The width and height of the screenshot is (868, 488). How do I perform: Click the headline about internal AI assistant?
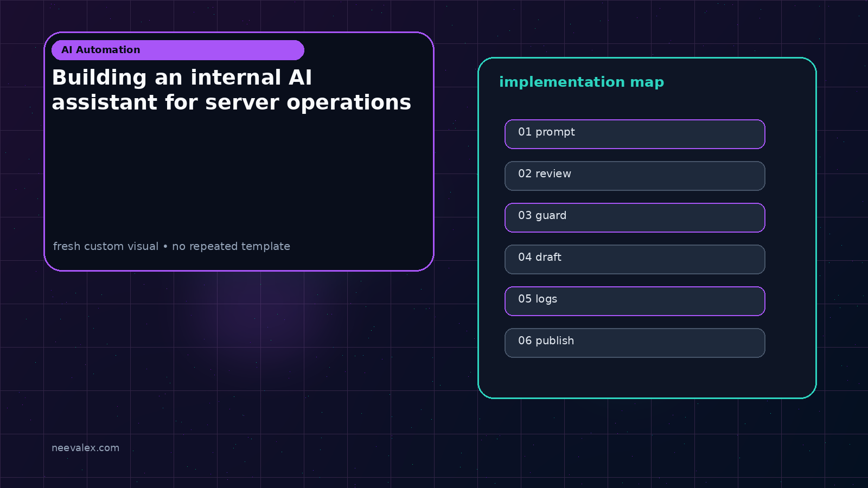pos(232,90)
